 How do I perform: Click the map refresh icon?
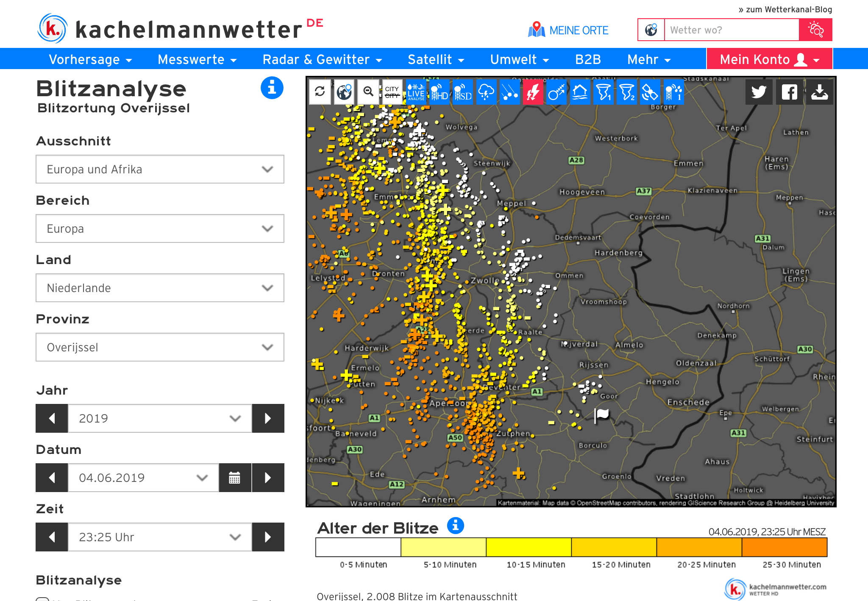320,92
